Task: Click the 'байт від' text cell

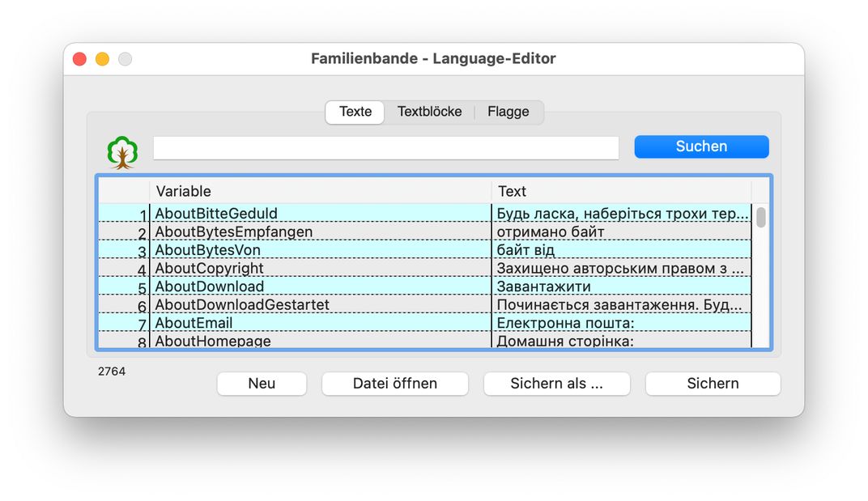Action: pos(620,250)
